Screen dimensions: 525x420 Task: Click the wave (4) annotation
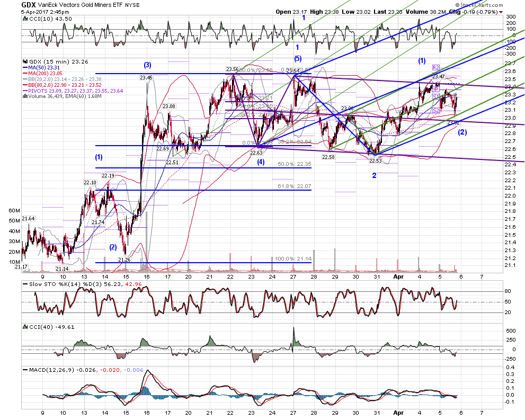261,162
